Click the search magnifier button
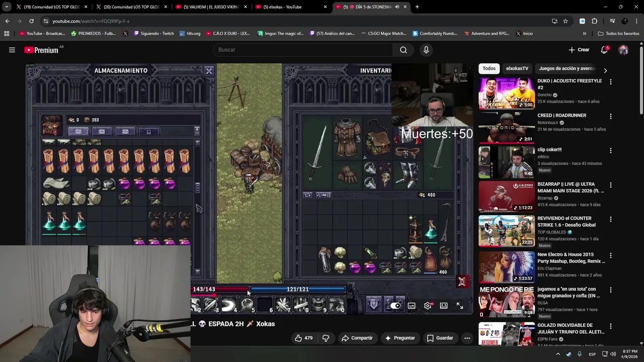 click(404, 50)
